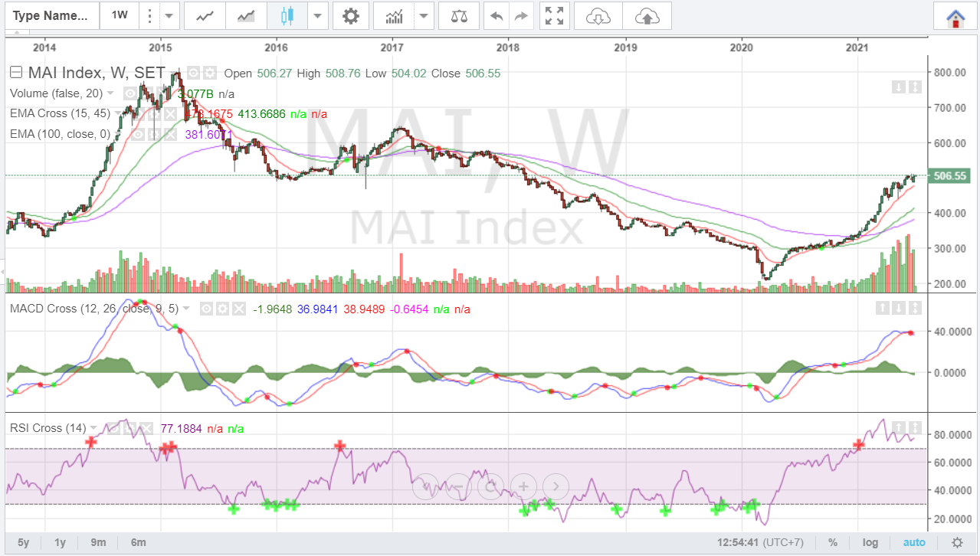Reset chart view circular navigation button
This screenshot has height=556, width=980.
pyautogui.click(x=490, y=486)
